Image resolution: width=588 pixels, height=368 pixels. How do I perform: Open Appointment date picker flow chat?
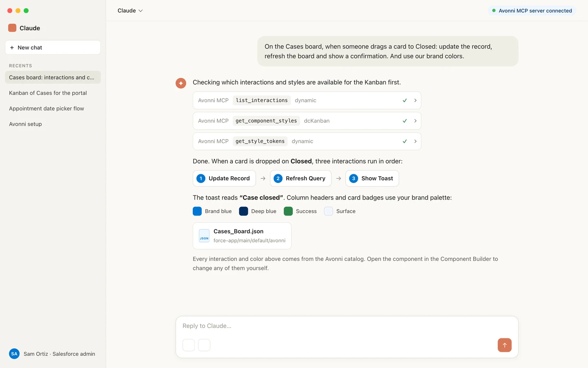click(x=53, y=108)
